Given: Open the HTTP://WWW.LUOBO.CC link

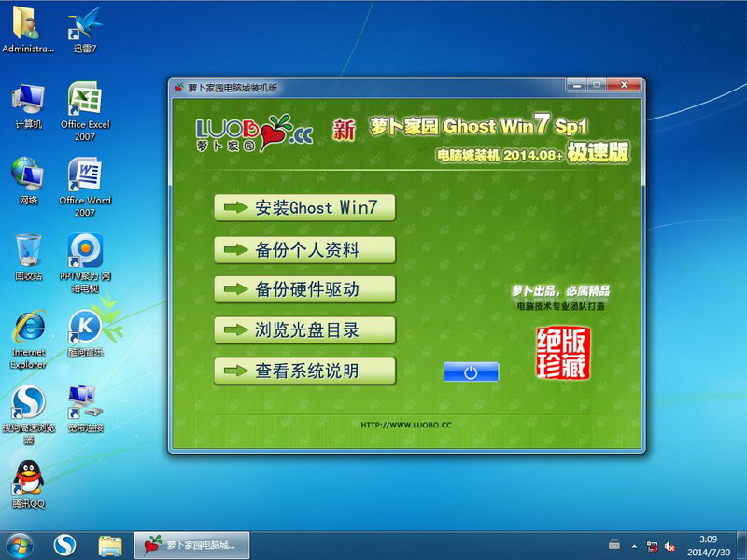Looking at the screenshot, I should (406, 425).
